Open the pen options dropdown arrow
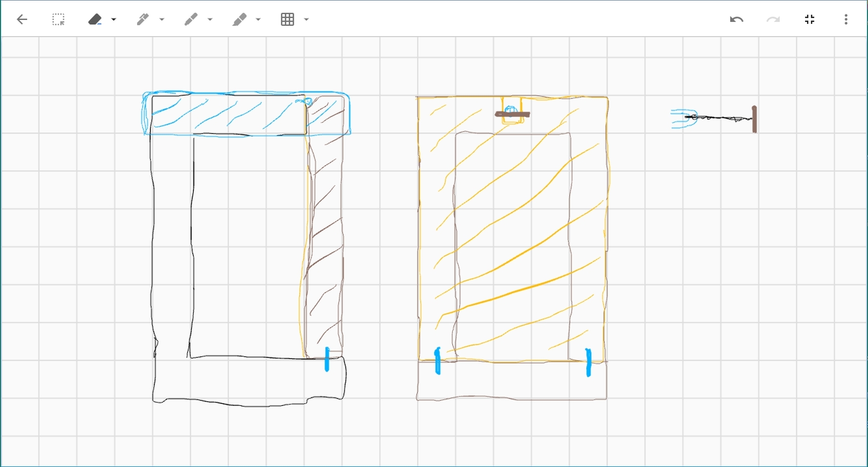The width and height of the screenshot is (868, 467). pos(162,20)
